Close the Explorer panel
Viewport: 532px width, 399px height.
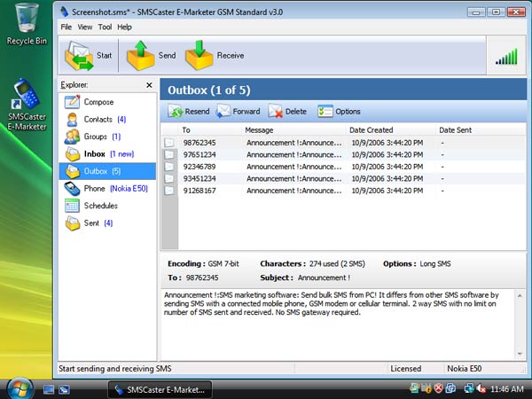click(148, 84)
